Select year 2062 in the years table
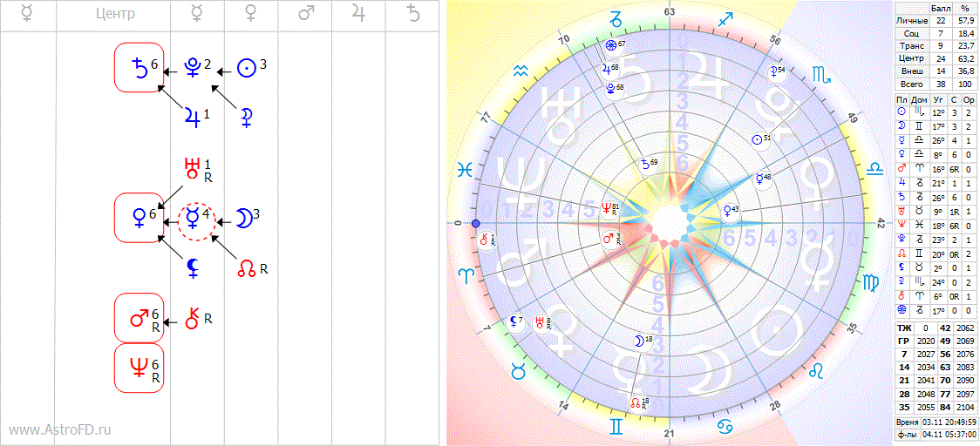Viewport: 980px width, 446px height. click(966, 328)
